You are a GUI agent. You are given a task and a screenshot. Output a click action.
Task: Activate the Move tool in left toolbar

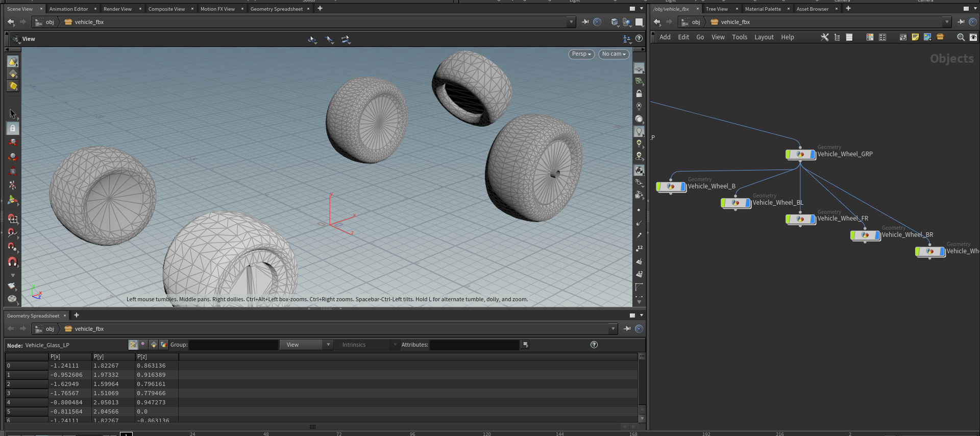(x=13, y=142)
